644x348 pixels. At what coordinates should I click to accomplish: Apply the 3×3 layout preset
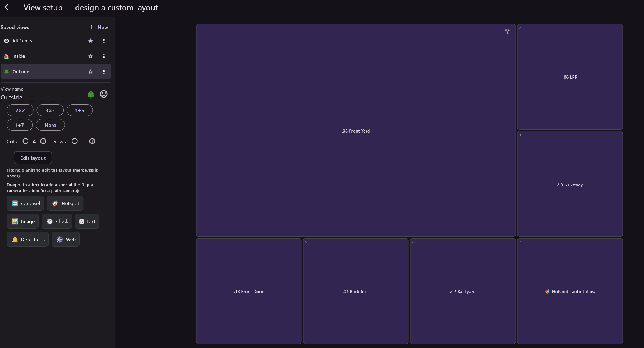click(x=50, y=110)
